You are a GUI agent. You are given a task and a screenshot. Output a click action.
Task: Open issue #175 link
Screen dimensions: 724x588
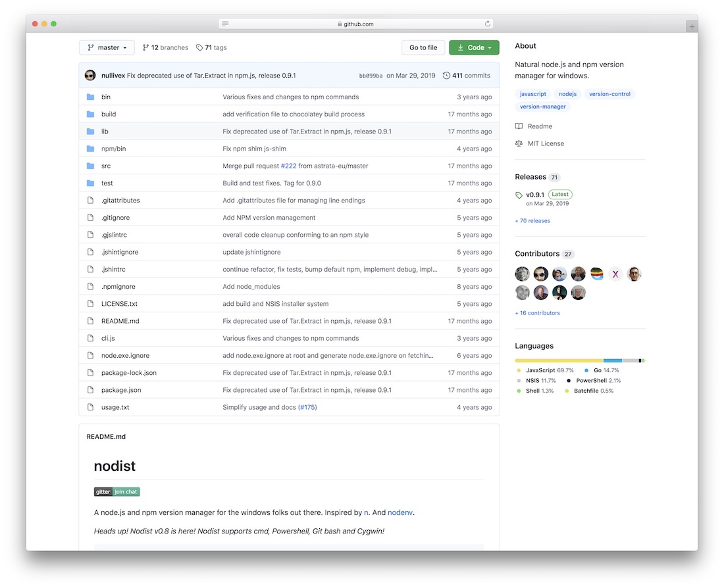(307, 407)
